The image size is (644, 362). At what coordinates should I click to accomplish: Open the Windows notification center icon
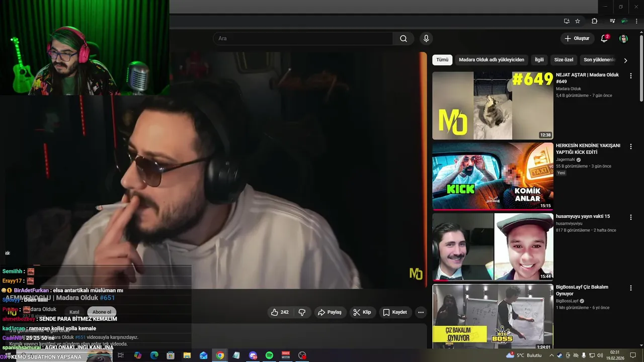pos(633,355)
